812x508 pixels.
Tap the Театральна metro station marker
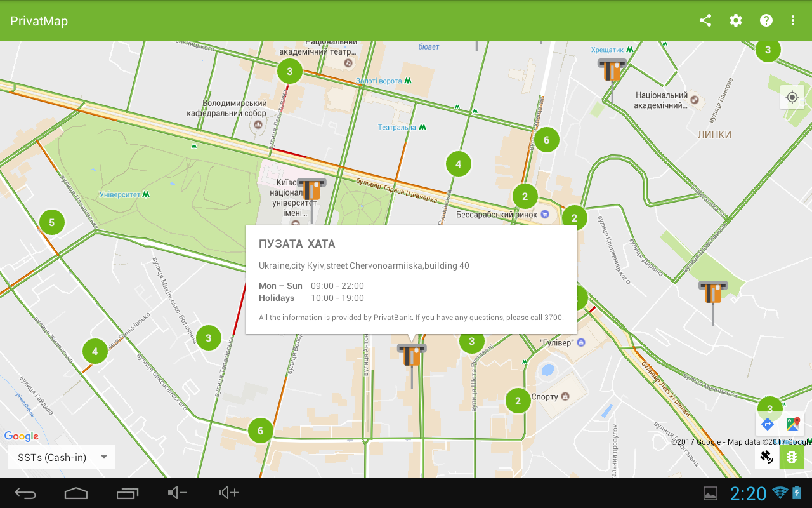click(422, 127)
